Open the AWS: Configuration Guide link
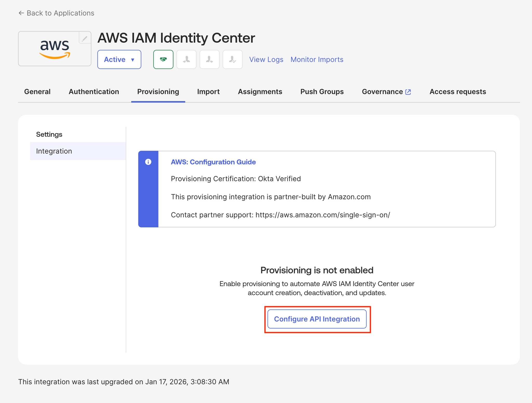The image size is (532, 403). pyautogui.click(x=213, y=162)
